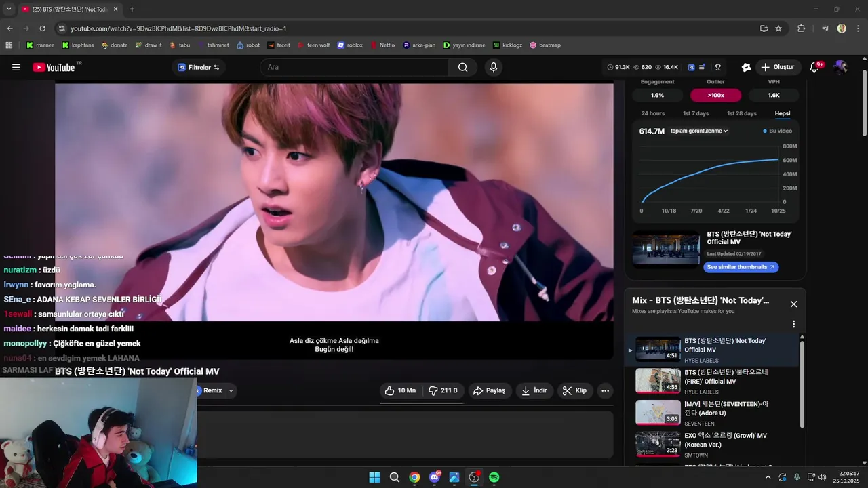This screenshot has height=488, width=868.
Task: Click the magnifier search submit button
Action: point(462,67)
